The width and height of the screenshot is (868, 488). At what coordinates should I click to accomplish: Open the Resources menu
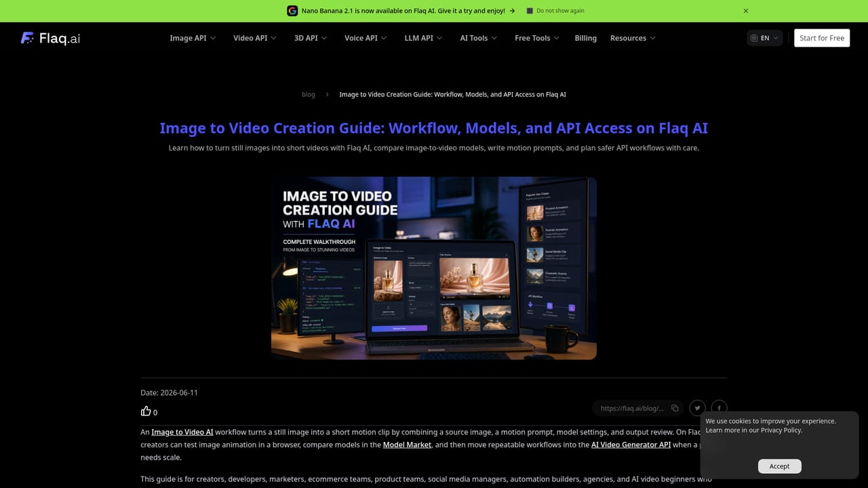tap(633, 38)
